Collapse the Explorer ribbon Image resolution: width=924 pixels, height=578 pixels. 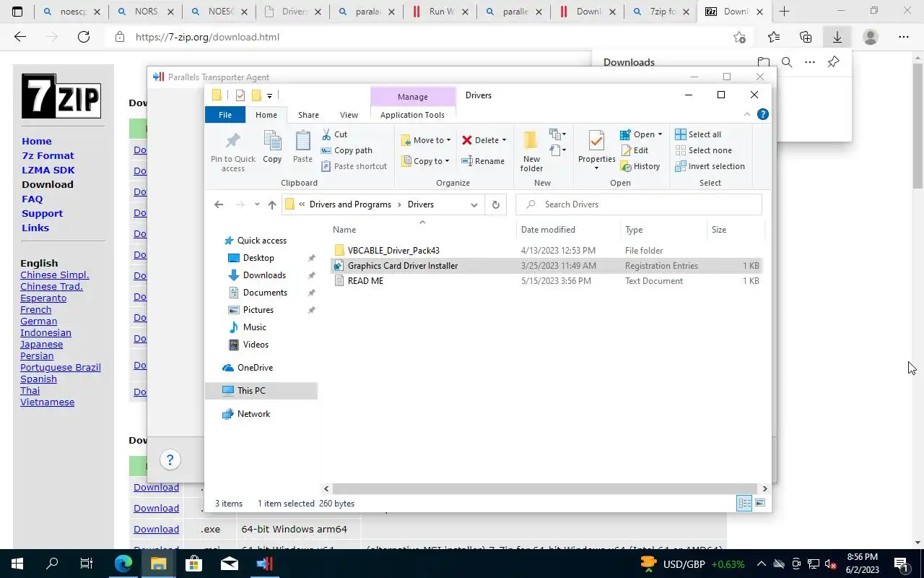point(747,114)
